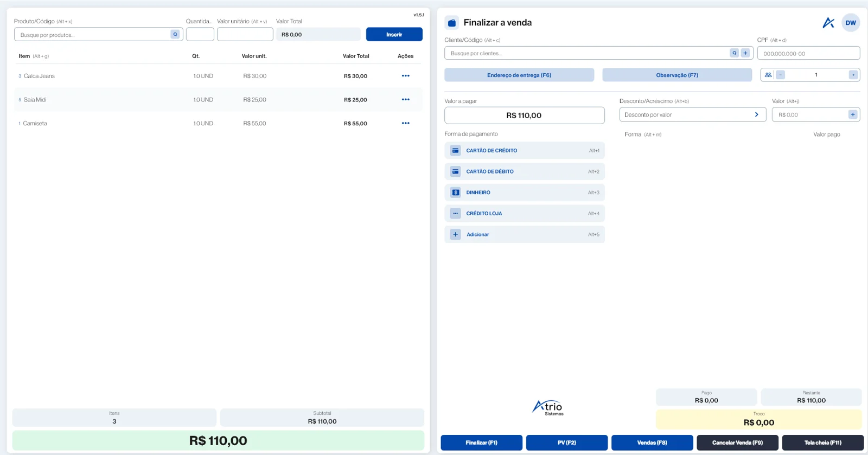868x455 pixels.
Task: Select the Calca Jeans item text
Action: coord(39,76)
